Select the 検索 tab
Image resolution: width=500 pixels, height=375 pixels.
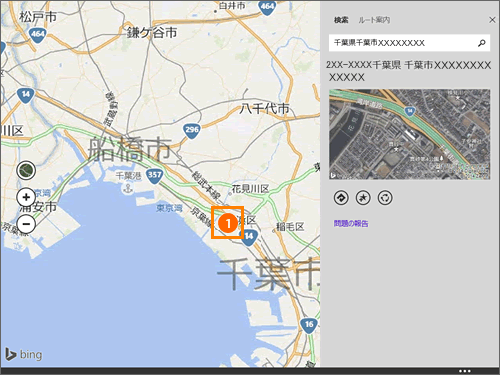point(341,20)
